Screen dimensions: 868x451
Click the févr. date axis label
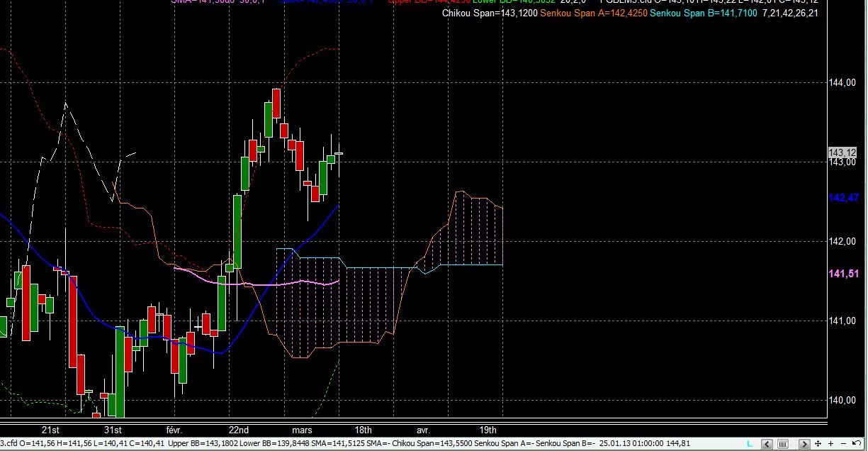(x=174, y=430)
